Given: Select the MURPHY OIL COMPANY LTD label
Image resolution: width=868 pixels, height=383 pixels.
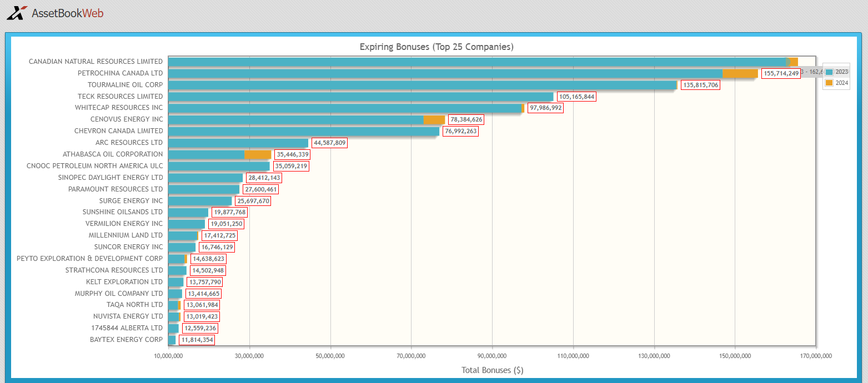Looking at the screenshot, I should pos(119,294).
